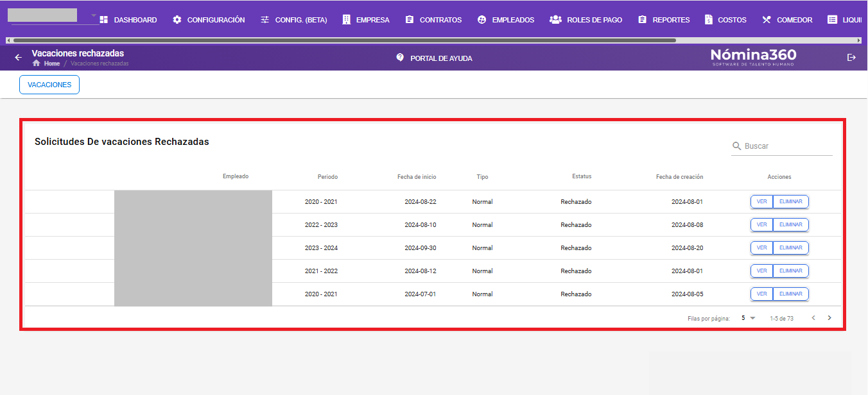The image size is (868, 395).
Task: Open the CONFIGURACIÓN menu
Action: tap(216, 20)
